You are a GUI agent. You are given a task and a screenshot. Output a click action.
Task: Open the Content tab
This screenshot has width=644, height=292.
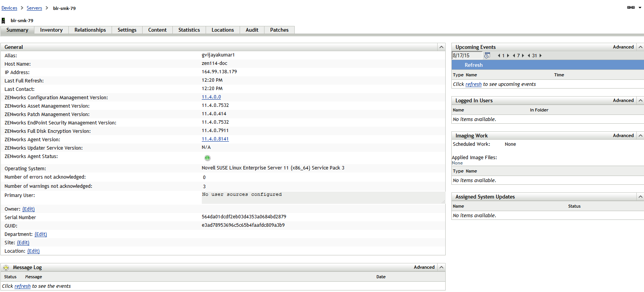157,30
